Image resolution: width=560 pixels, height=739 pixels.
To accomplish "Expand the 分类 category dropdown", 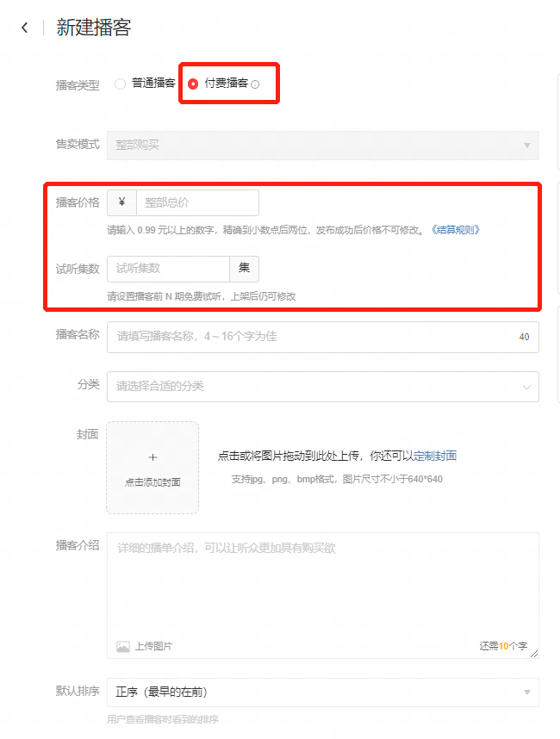I will coord(322,386).
